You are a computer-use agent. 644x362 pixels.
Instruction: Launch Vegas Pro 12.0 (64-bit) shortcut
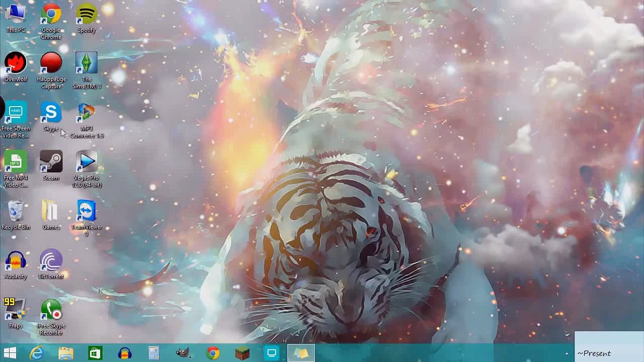pos(87,169)
